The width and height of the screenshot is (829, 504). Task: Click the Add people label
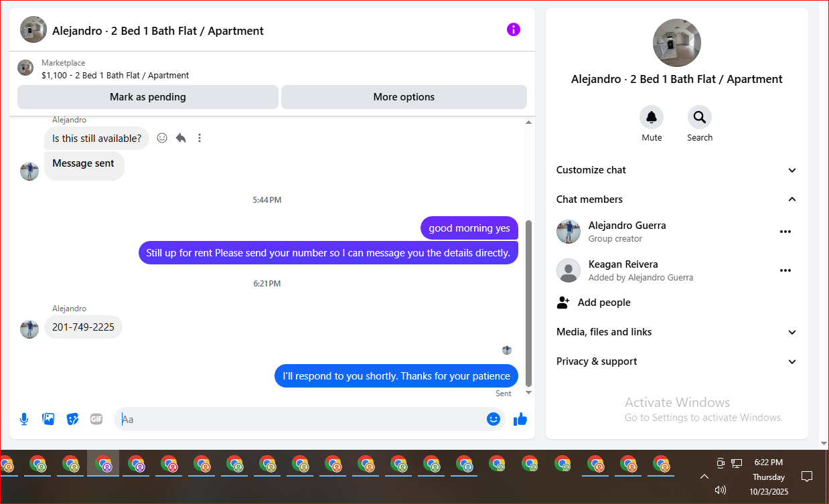pyautogui.click(x=604, y=303)
